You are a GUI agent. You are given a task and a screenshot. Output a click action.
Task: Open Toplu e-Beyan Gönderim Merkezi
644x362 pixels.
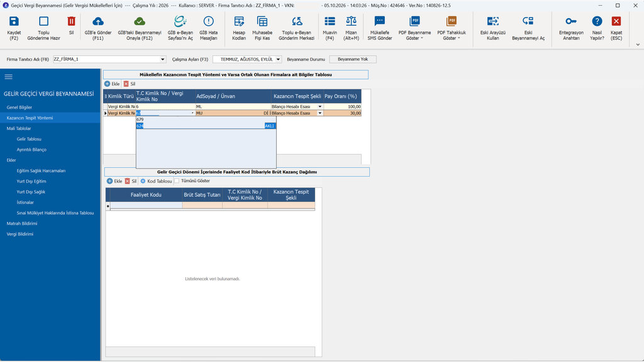297,28
